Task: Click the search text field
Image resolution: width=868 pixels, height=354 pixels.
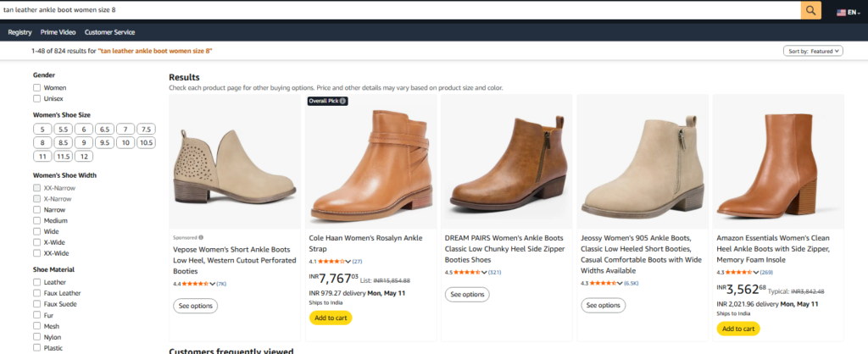Action: (400, 10)
